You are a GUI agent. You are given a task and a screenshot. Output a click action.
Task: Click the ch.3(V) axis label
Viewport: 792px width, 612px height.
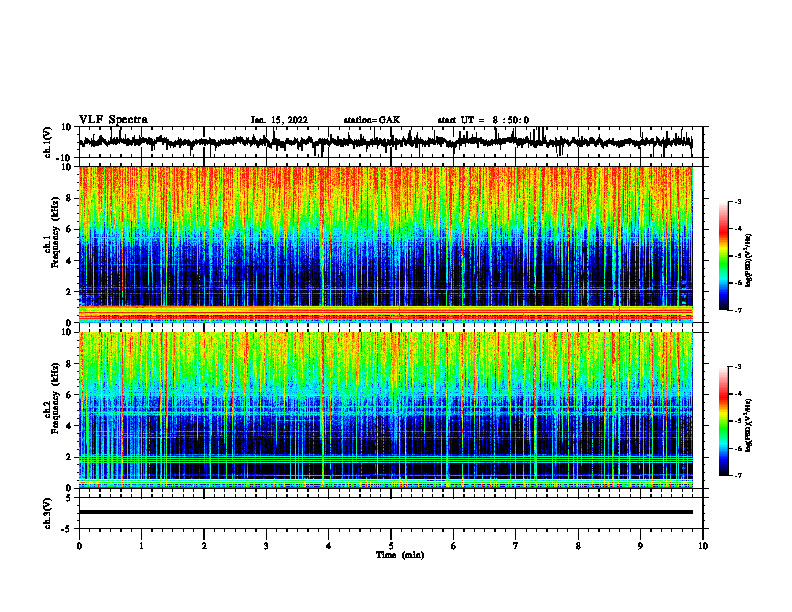(x=48, y=513)
